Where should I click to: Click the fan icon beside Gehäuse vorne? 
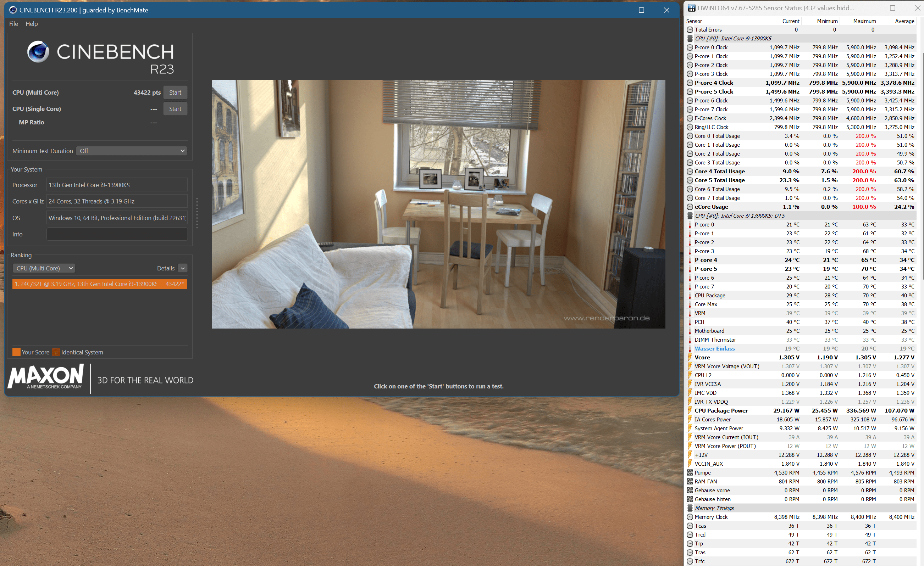pyautogui.click(x=690, y=491)
